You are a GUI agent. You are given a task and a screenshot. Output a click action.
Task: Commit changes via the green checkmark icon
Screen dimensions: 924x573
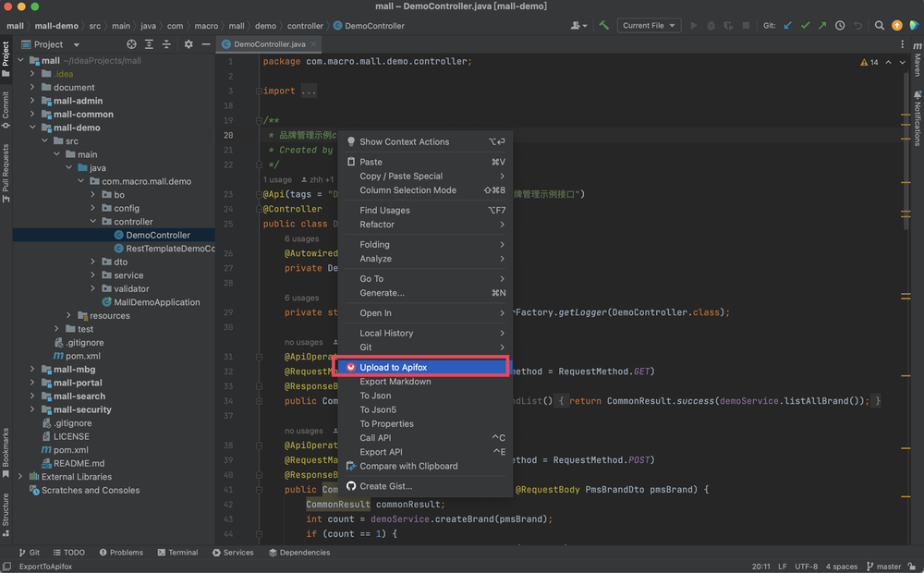click(806, 25)
